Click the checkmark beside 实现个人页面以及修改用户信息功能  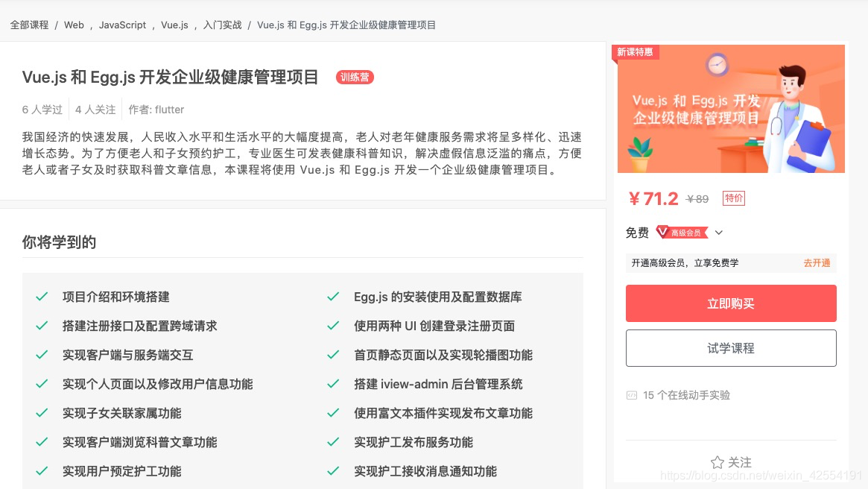coord(42,384)
